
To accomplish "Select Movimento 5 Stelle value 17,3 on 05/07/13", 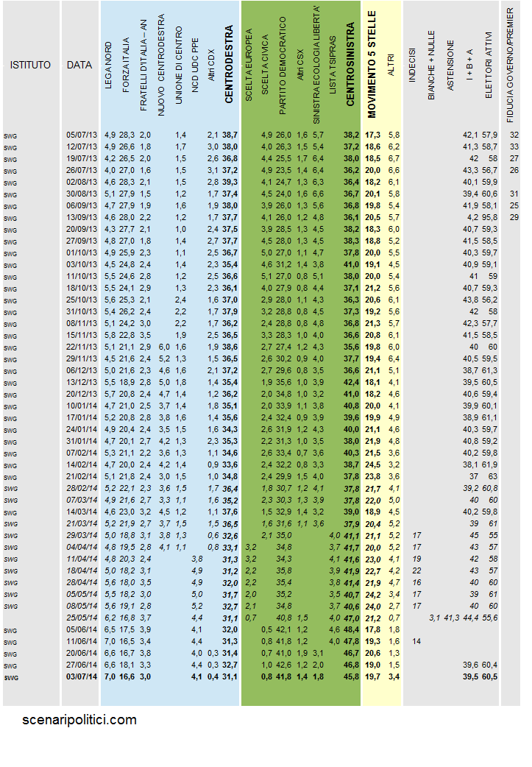I will tap(372, 135).
